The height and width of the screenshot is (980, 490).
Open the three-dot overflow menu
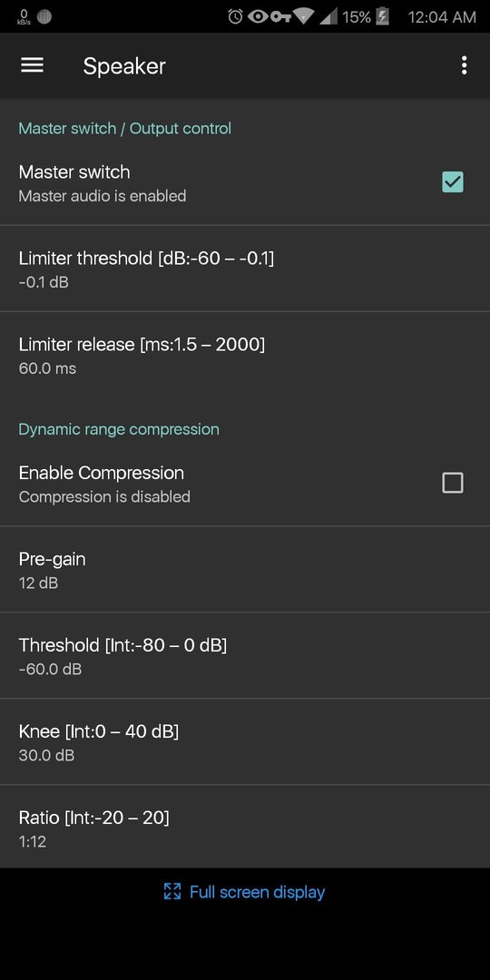(x=464, y=65)
